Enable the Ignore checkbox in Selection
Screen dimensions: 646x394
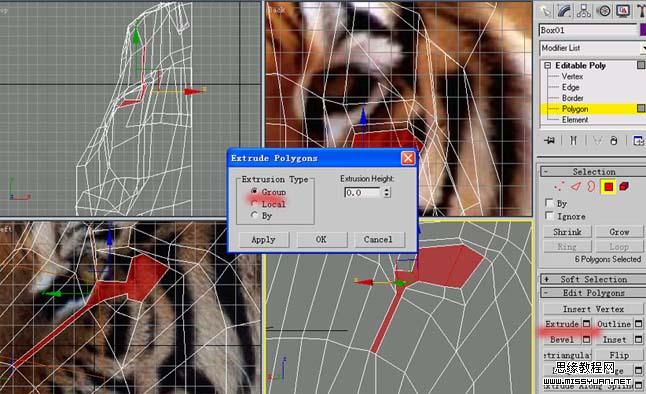coord(549,216)
